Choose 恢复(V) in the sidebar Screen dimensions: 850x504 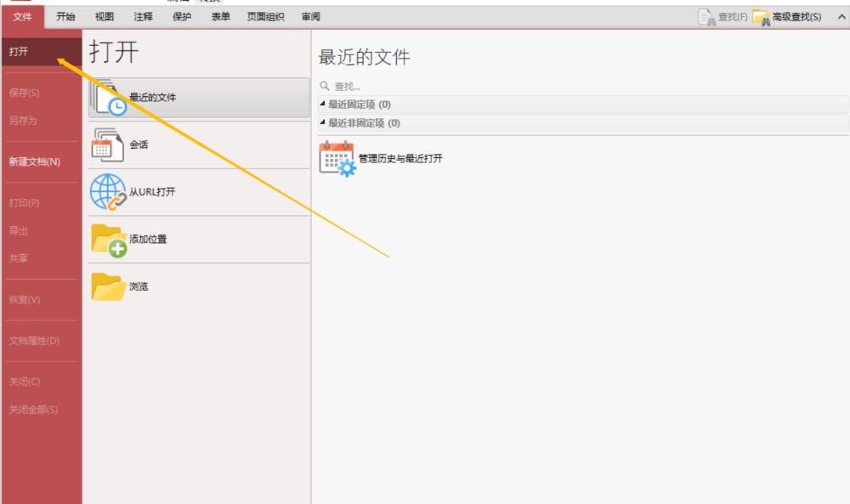click(25, 299)
